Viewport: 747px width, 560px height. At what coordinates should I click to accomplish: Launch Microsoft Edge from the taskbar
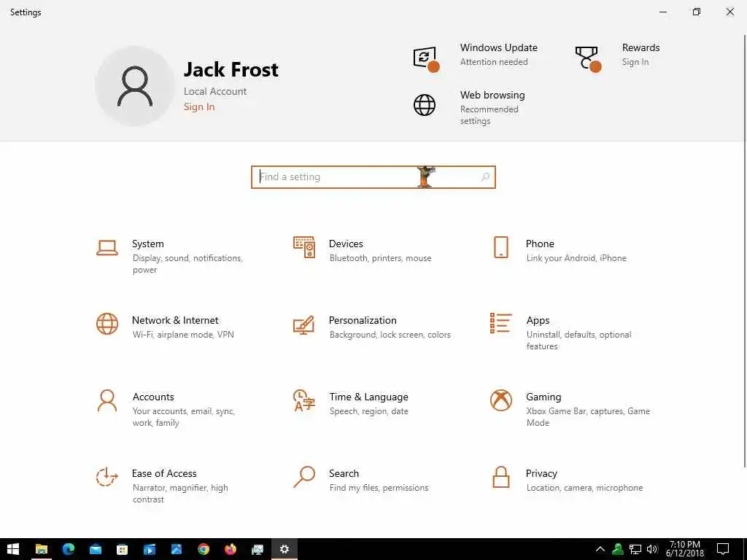[x=69, y=549]
